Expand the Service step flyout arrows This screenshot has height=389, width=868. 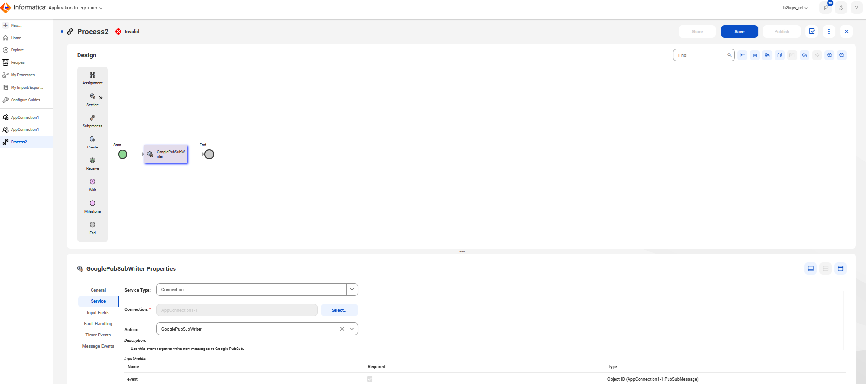coord(101,98)
